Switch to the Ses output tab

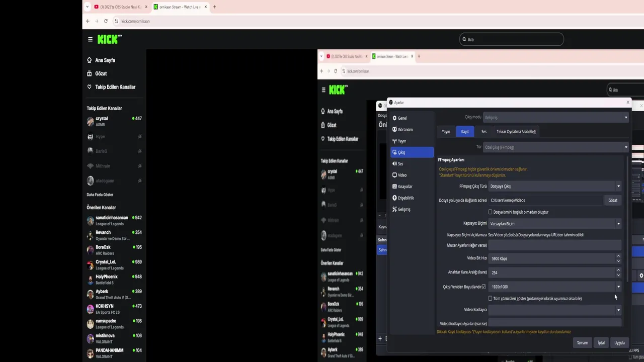(x=484, y=132)
